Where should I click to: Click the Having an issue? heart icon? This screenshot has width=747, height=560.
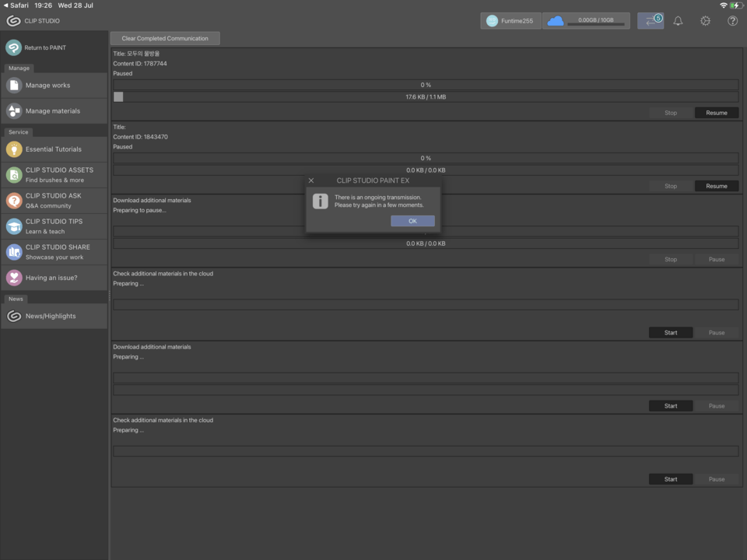point(14,278)
